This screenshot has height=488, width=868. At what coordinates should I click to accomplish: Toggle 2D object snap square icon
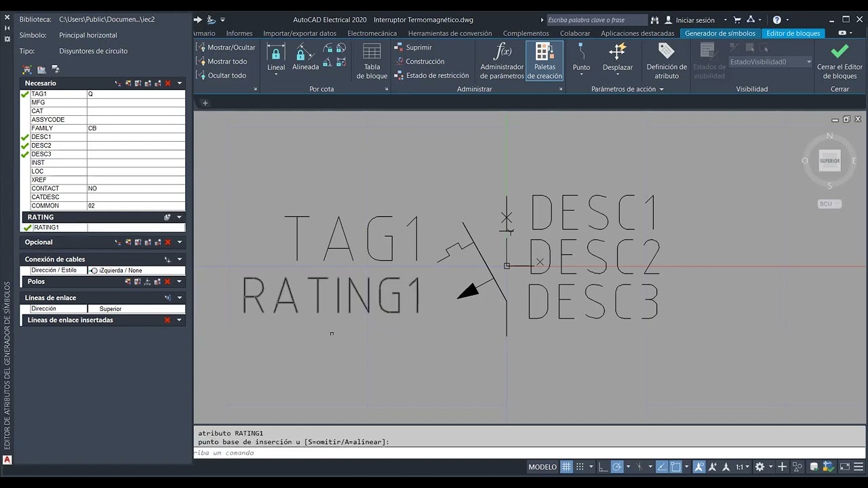pos(676,467)
